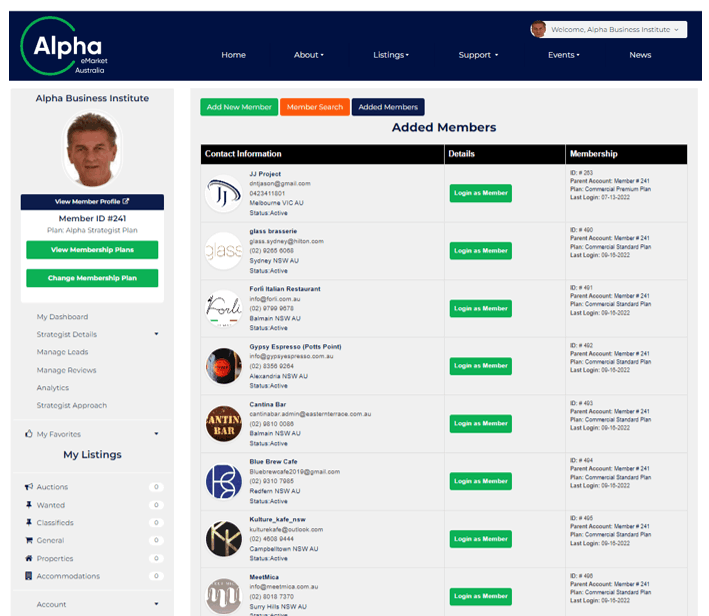This screenshot has height=616, width=709.
Task: Click the My Favorites thumbs-up icon
Action: coord(28,434)
